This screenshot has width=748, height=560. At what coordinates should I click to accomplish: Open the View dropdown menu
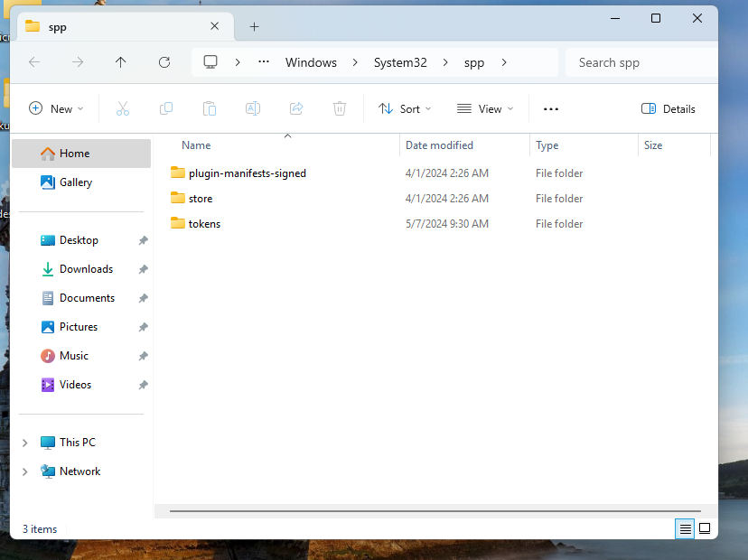[485, 108]
